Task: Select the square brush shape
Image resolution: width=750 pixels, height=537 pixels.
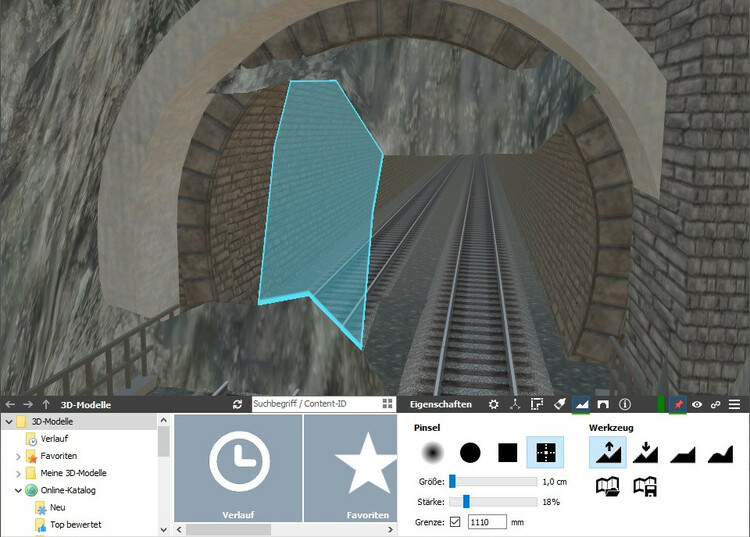Action: 507,452
